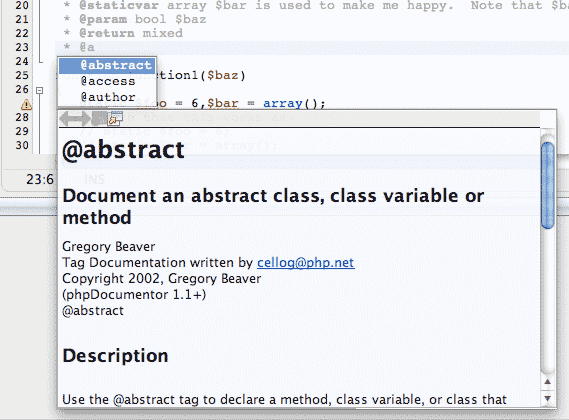Click line number 23 in the gutter
The width and height of the screenshot is (569, 420).
pos(22,47)
